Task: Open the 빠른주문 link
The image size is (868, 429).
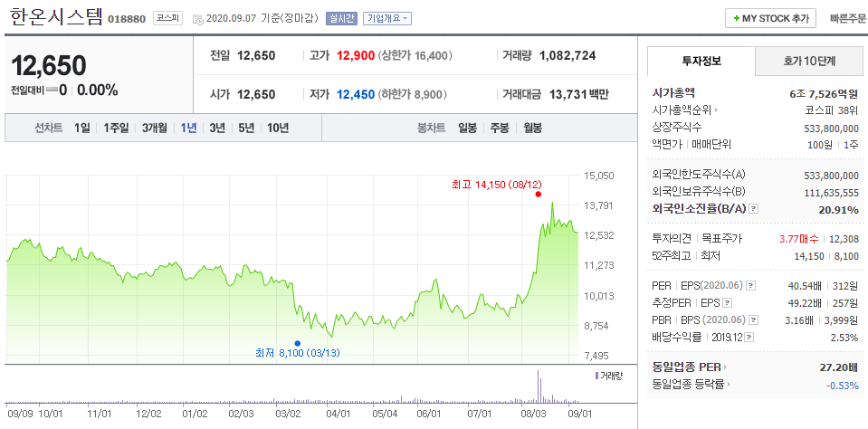Action: coord(847,18)
